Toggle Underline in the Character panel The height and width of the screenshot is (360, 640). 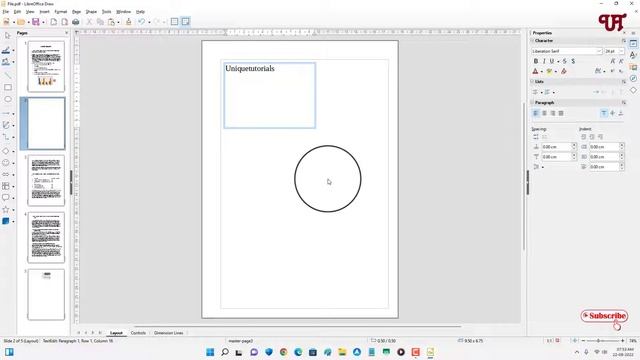(x=551, y=61)
